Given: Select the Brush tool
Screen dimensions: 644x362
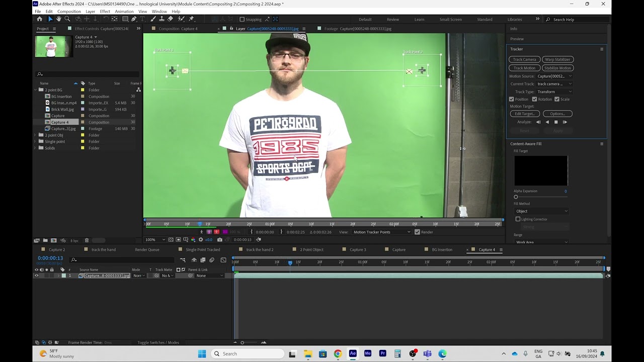Looking at the screenshot, I should [153, 19].
